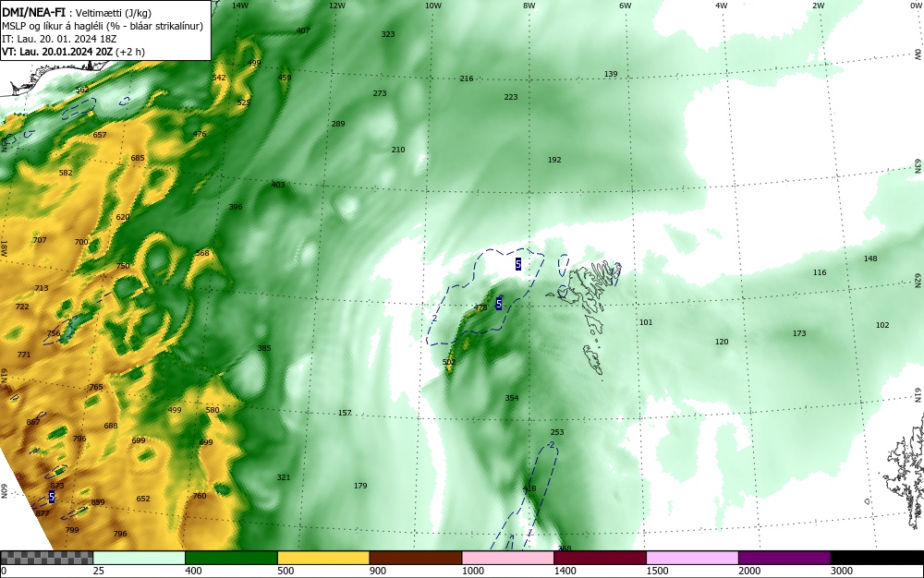The width and height of the screenshot is (924, 578).
Task: Click the 'DMI/NEA-FI' header title
Action: coord(33,13)
